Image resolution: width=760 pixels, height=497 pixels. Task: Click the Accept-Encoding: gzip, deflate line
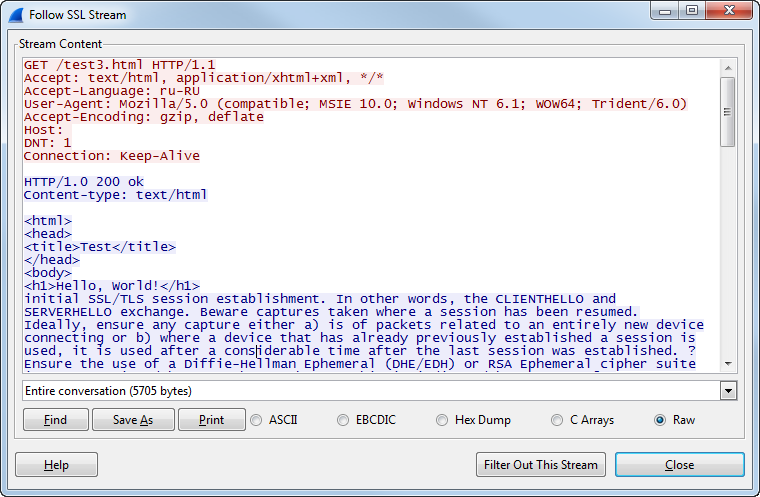click(x=143, y=117)
